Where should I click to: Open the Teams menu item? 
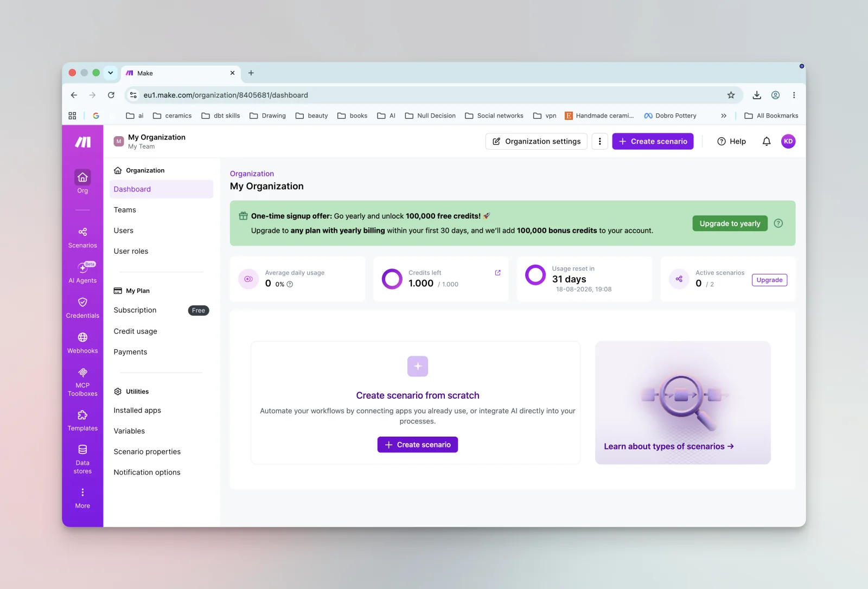coord(125,210)
